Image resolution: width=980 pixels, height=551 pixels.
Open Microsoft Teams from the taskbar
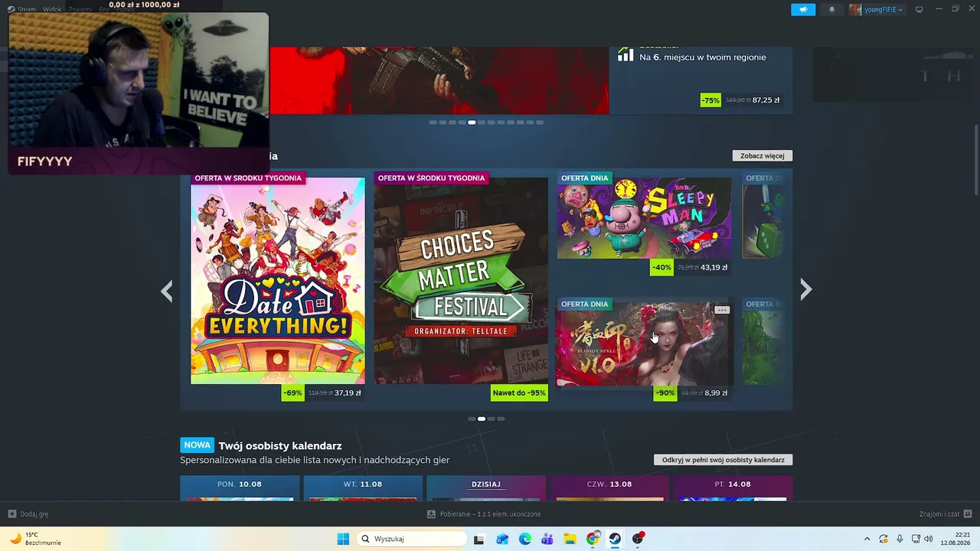547,539
